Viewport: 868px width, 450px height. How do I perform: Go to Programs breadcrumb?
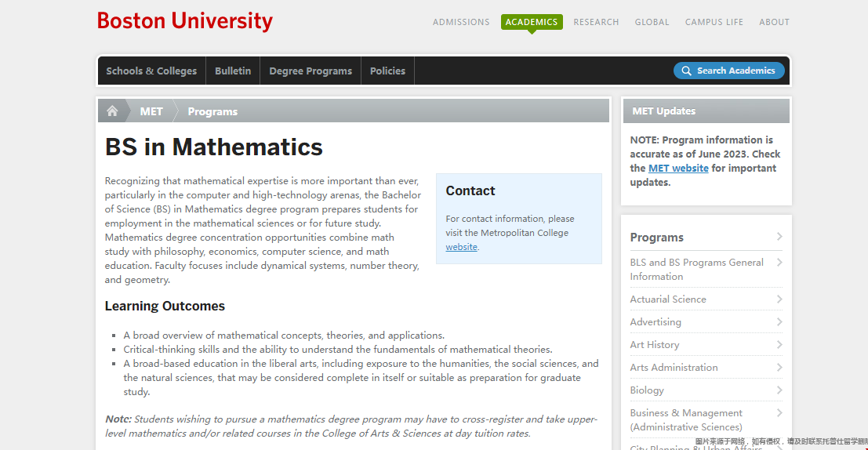coord(212,111)
